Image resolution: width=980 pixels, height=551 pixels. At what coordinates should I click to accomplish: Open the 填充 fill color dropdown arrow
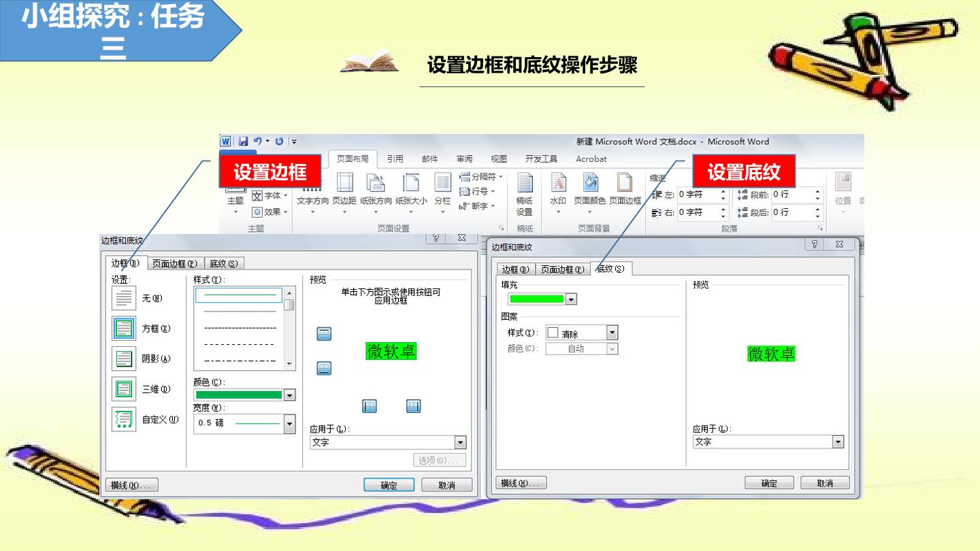point(571,299)
